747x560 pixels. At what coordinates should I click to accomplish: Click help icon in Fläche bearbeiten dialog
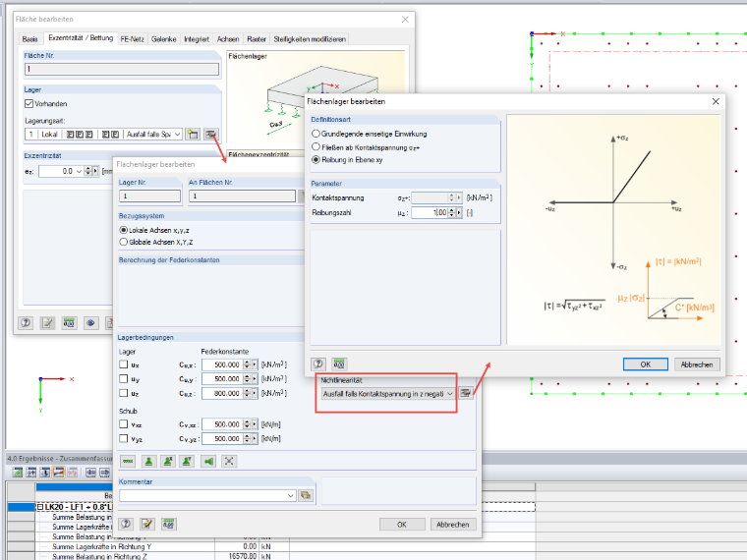26,323
